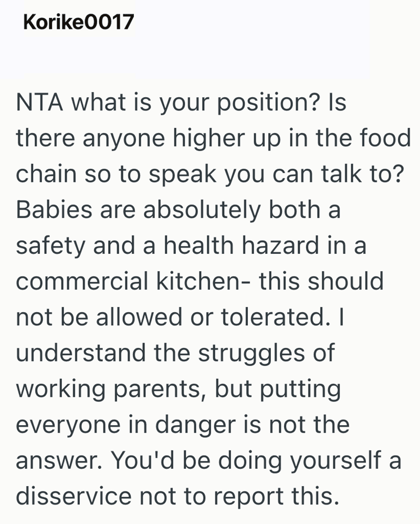The width and height of the screenshot is (420, 524).
Task: Click the words "health hazard"
Action: [x=241, y=245]
